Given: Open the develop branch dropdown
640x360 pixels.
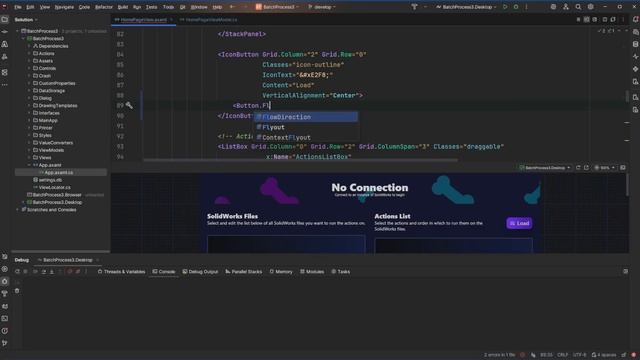Looking at the screenshot, I should point(322,7).
